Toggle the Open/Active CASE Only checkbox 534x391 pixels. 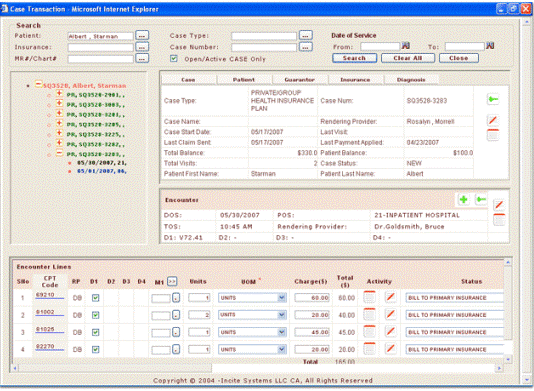[x=174, y=59]
